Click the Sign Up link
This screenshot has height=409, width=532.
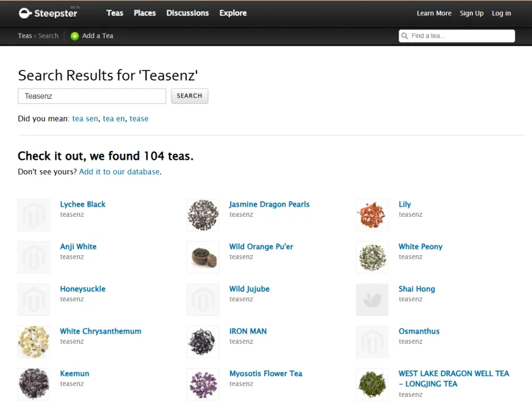(472, 13)
